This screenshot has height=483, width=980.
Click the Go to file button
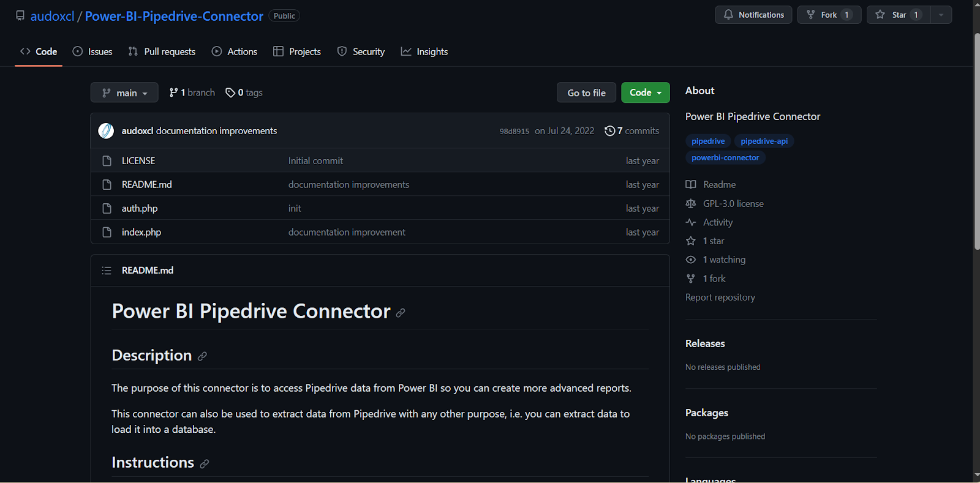coord(586,92)
